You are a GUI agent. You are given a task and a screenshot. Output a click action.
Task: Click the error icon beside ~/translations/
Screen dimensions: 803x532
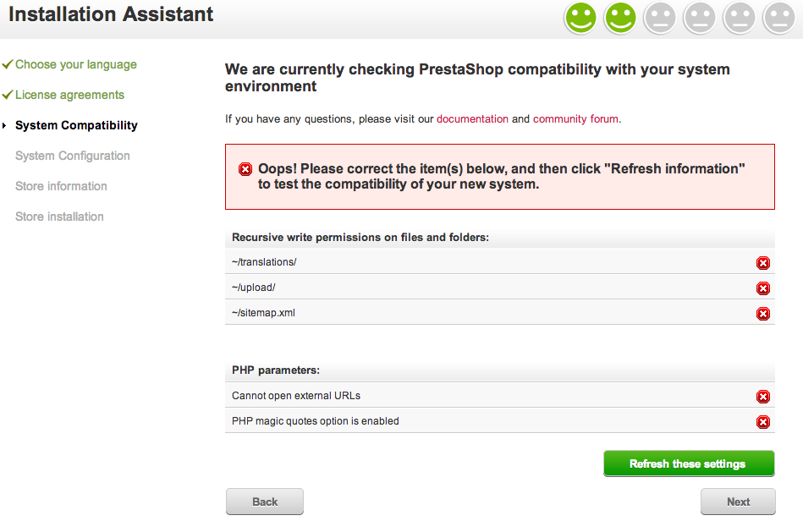762,263
